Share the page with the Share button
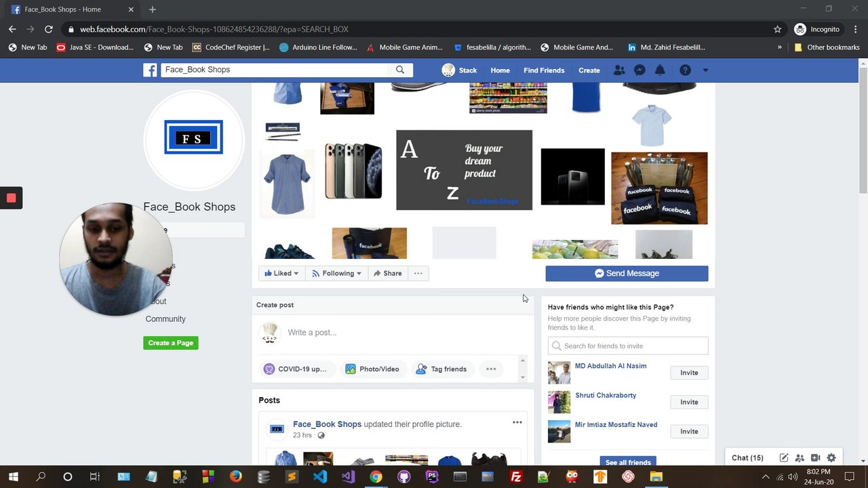Screen dimensions: 868x488 click(387, 273)
